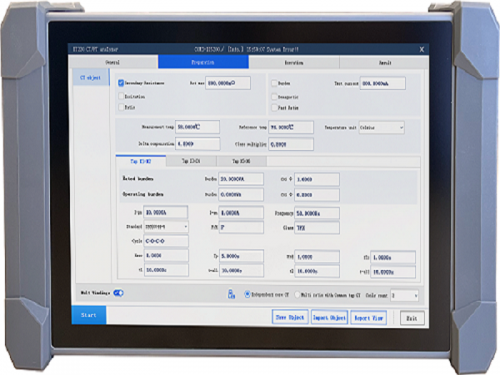The image size is (500, 375).
Task: Open the Temperature unit dropdown
Action: coord(382,128)
